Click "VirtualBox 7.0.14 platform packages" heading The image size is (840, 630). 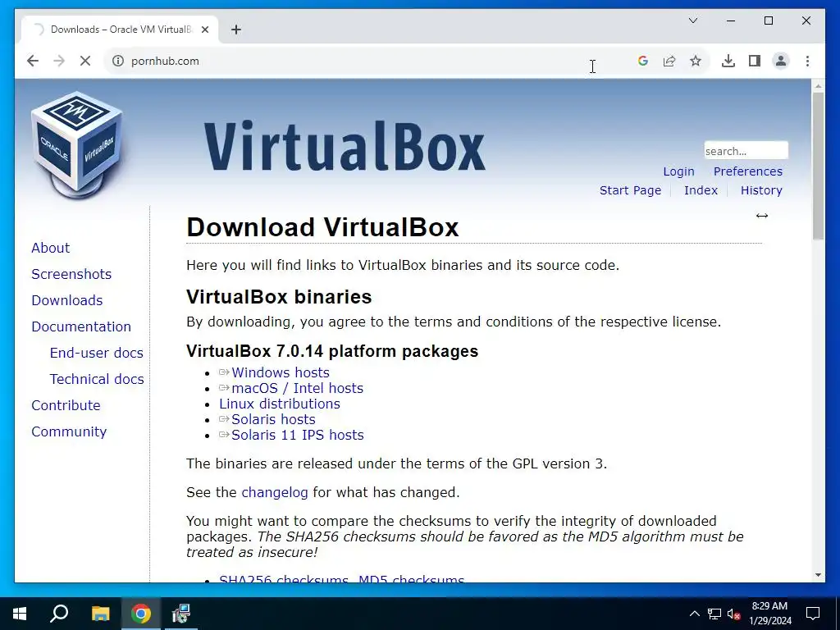332,351
